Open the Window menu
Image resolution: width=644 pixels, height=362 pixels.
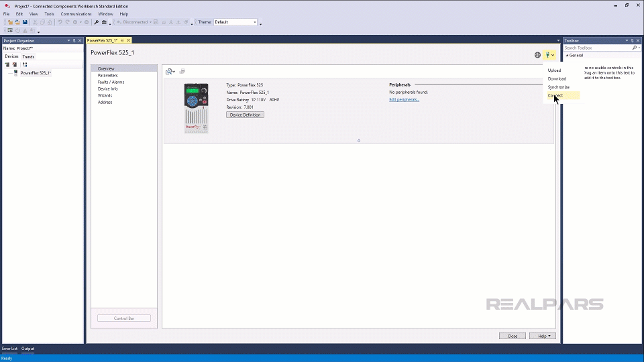pyautogui.click(x=105, y=14)
